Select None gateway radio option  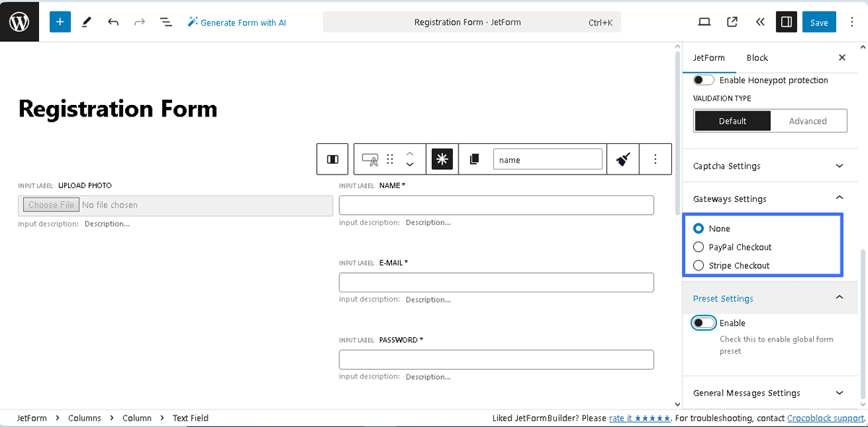click(698, 228)
